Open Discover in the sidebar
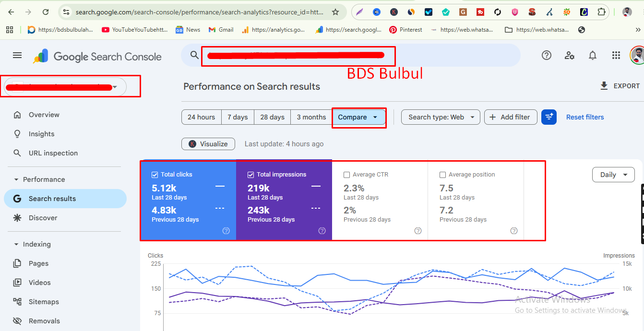 [65, 218]
